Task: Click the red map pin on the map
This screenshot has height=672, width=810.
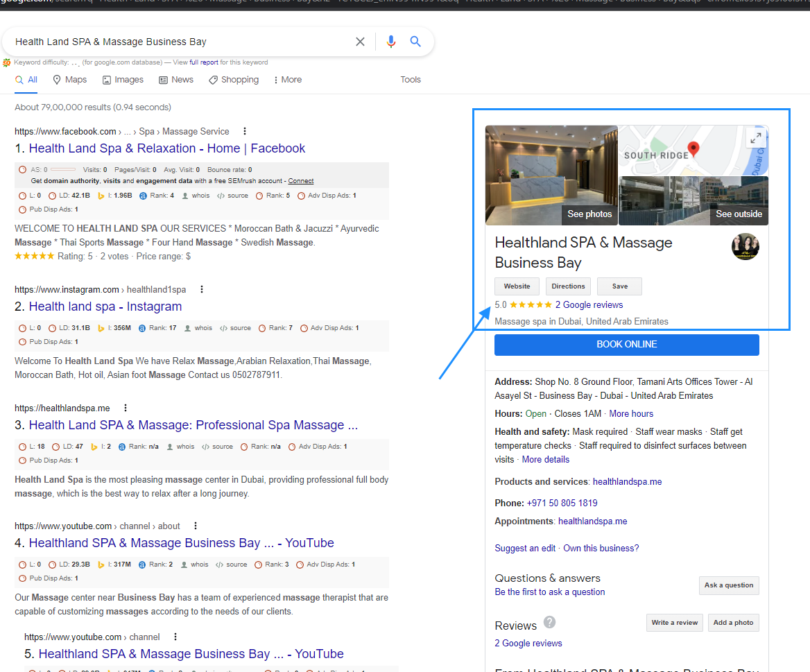Action: coord(692,148)
